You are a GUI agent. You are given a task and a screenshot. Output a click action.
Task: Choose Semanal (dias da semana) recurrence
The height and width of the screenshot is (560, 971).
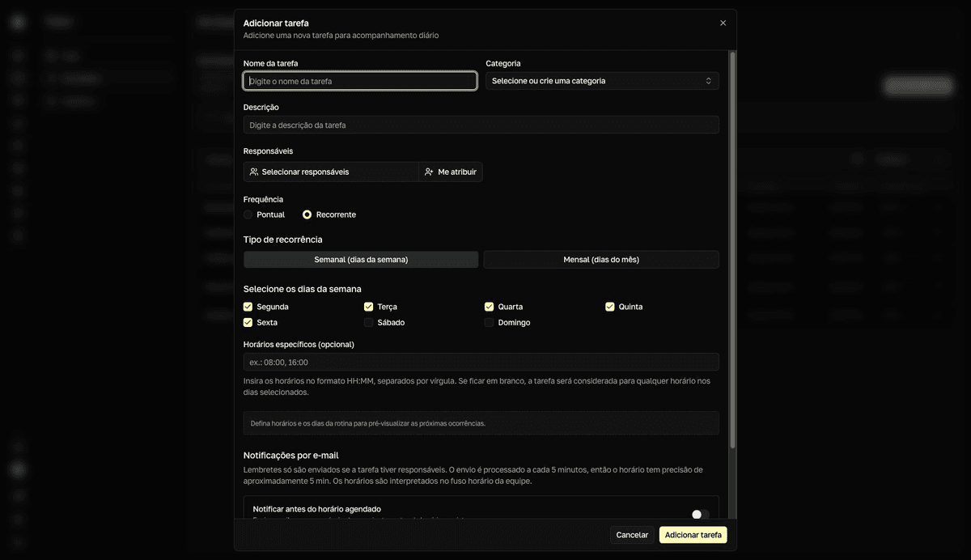(361, 260)
